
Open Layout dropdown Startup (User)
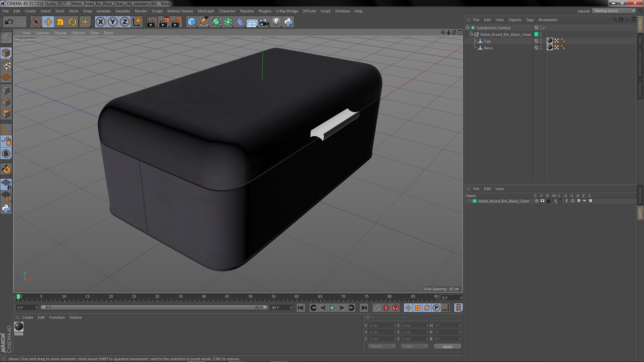614,11
